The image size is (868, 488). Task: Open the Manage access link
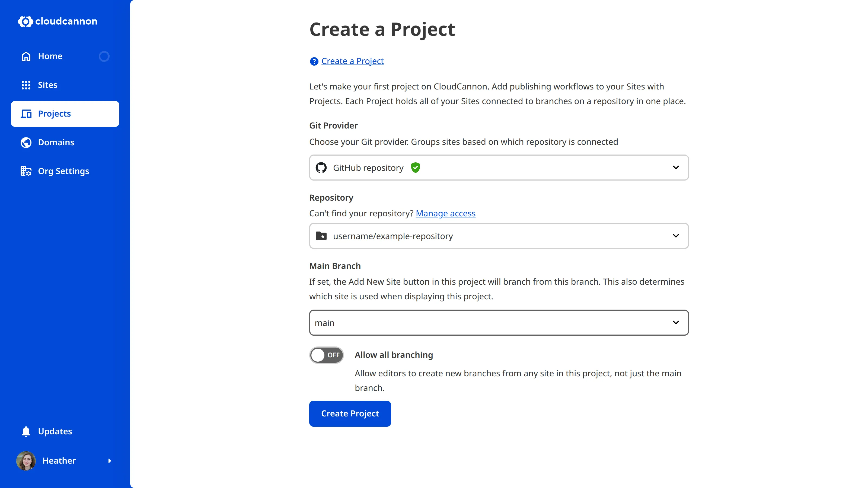coord(445,213)
